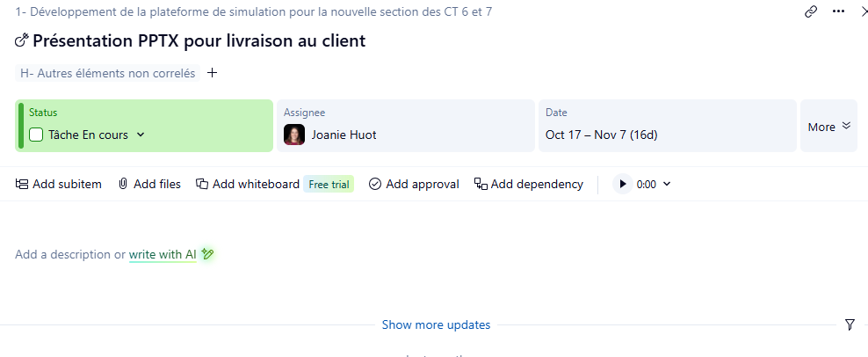Click the plus icon to add tag

[212, 73]
